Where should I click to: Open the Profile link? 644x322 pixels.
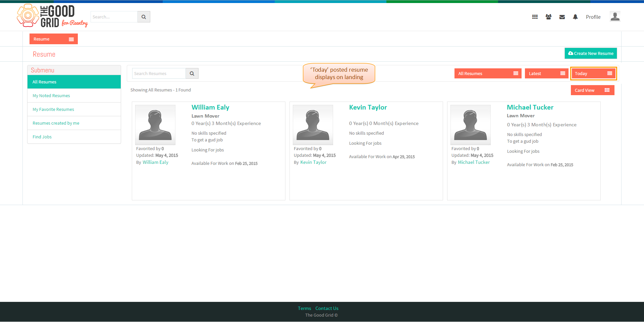593,17
